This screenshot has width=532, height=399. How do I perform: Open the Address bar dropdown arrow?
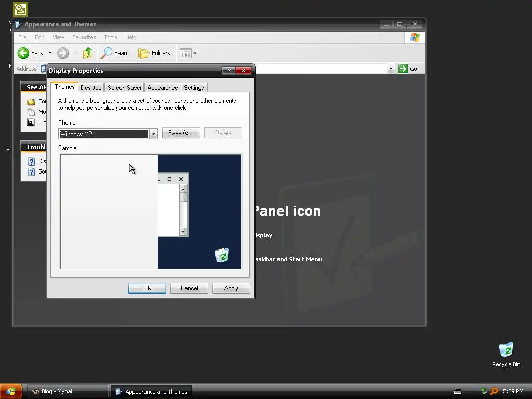391,69
